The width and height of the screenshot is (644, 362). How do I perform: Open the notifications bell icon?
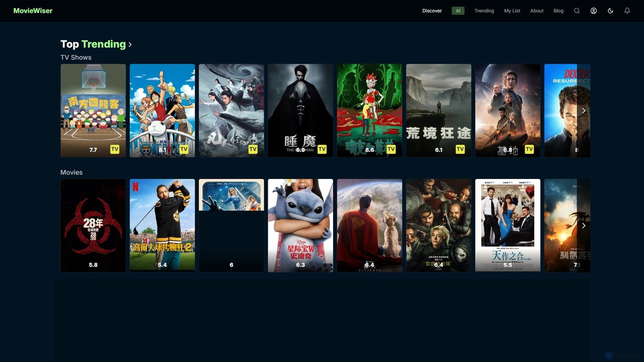[627, 11]
